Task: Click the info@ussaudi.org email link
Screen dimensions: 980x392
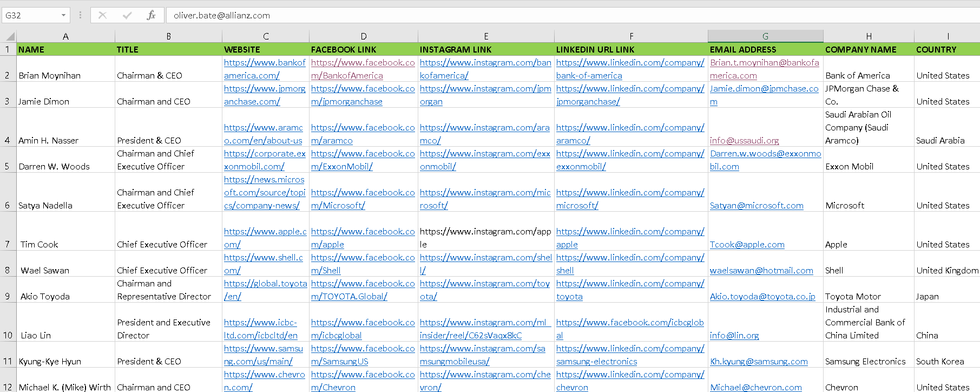Action: [x=744, y=141]
